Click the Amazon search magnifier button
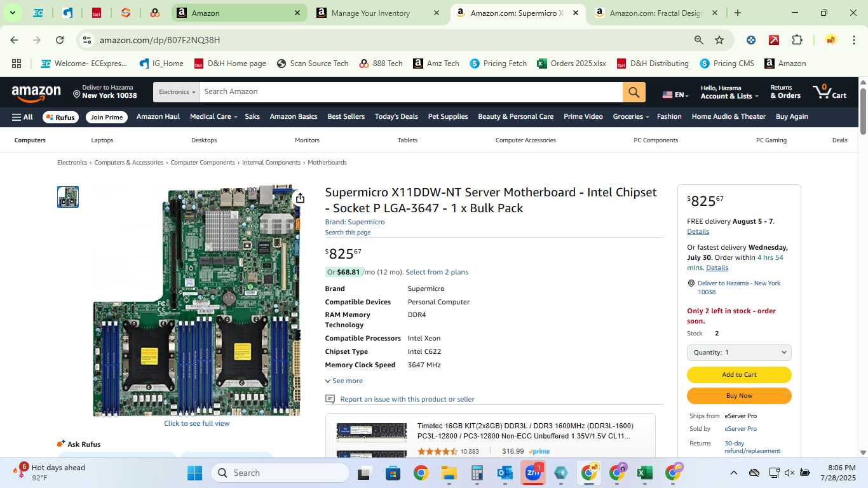 pyautogui.click(x=634, y=92)
